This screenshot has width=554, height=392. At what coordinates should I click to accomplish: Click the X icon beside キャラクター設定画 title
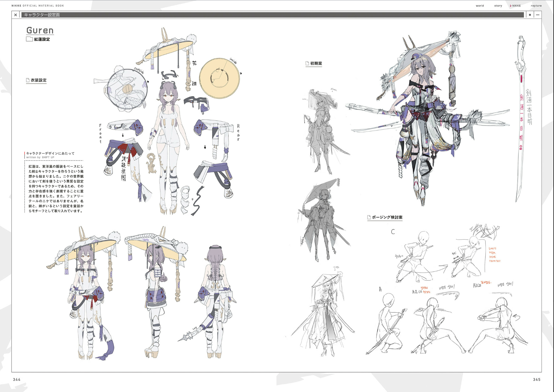[x=16, y=15]
